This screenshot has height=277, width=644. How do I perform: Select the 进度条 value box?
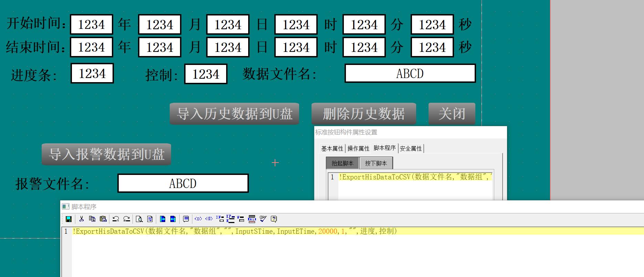tap(92, 73)
